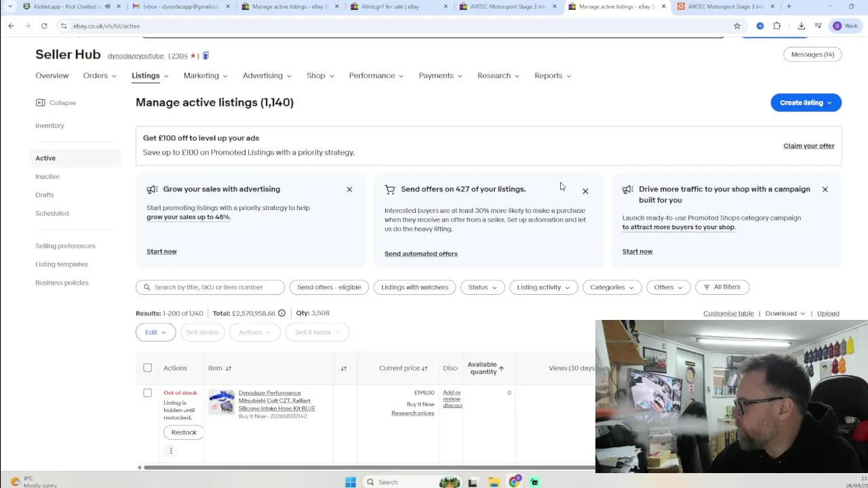Open the three-dot menu for Dynodaze listing

click(171, 451)
